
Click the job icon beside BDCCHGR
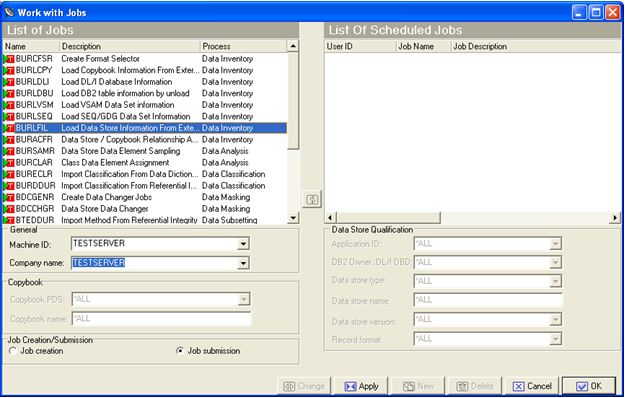click(x=9, y=209)
